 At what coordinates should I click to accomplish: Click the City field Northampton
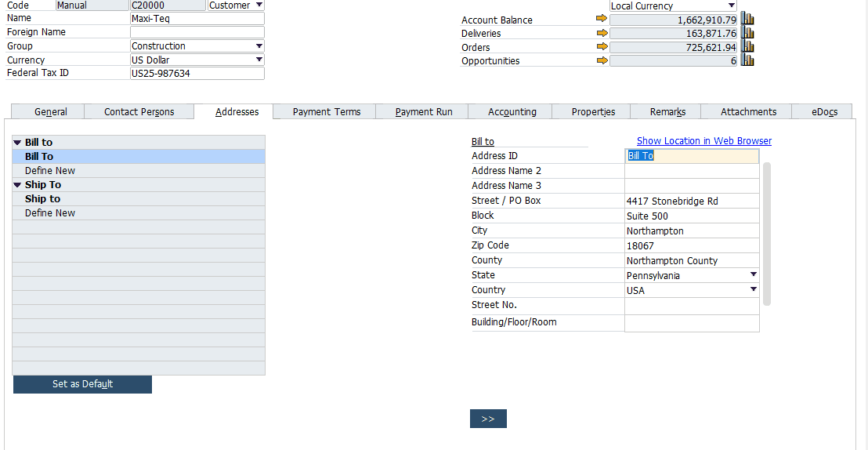click(692, 230)
